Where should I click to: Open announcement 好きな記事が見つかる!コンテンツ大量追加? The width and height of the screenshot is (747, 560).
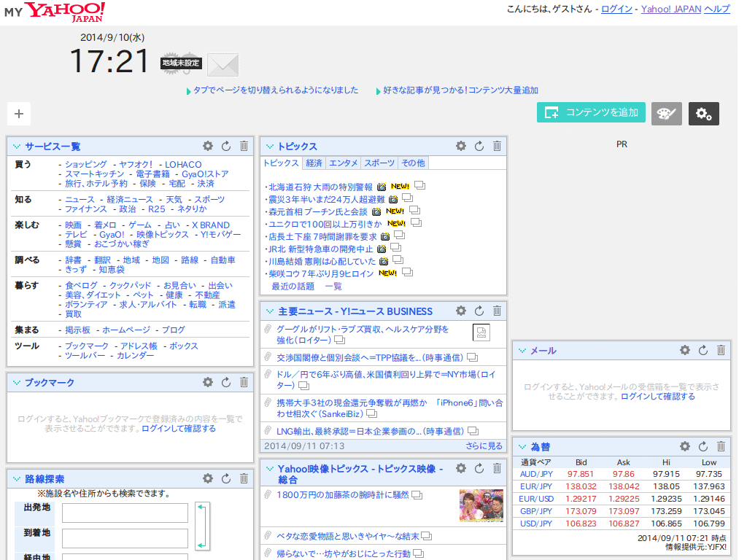[461, 90]
